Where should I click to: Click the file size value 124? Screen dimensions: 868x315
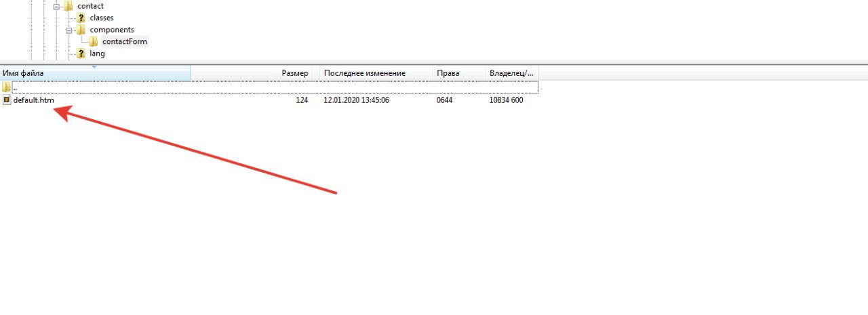pyautogui.click(x=302, y=100)
